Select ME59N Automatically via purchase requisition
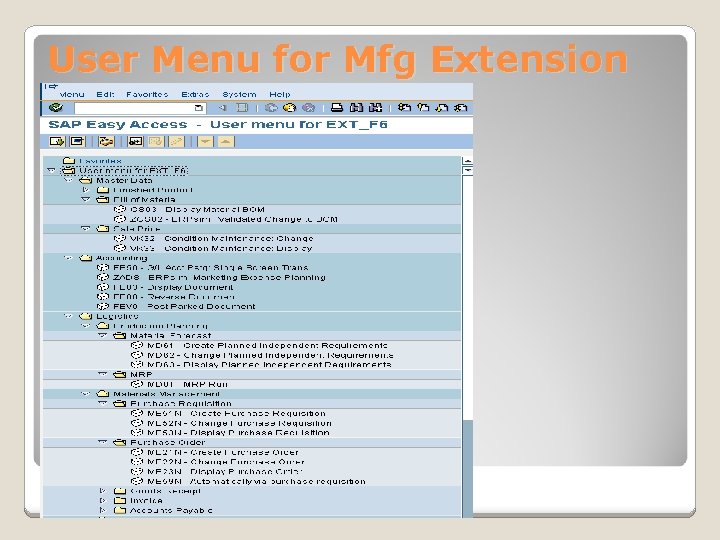The width and height of the screenshot is (720, 540). 256,481
